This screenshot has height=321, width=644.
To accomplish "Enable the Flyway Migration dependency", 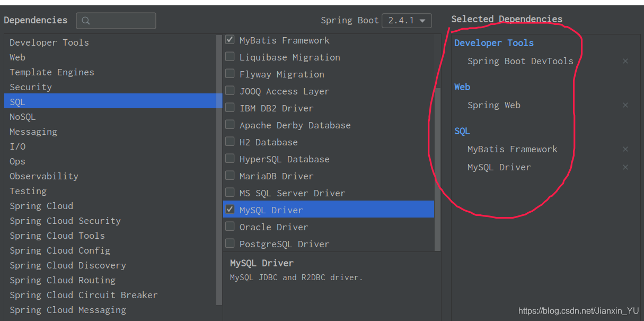I will [x=230, y=73].
